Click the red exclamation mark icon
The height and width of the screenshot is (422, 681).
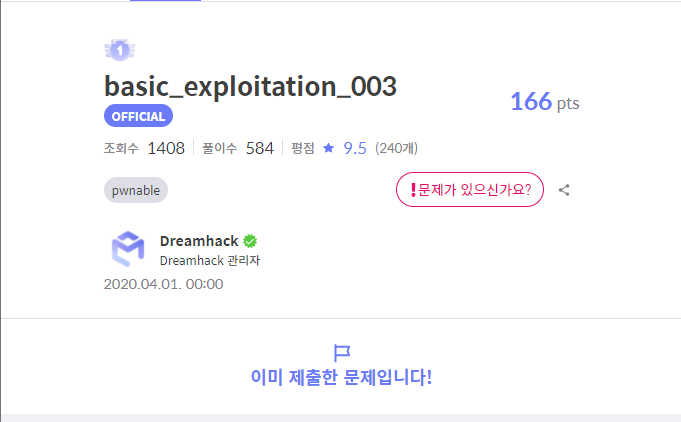pyautogui.click(x=413, y=190)
